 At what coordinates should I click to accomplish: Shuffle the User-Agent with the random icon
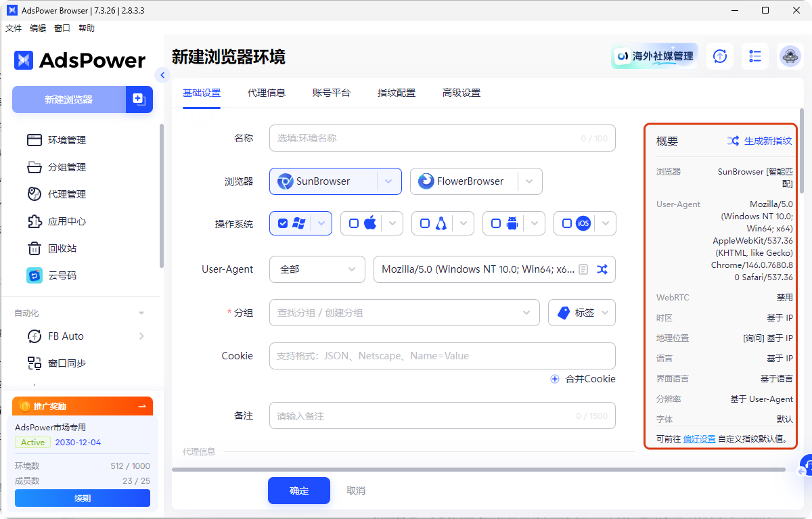tap(602, 269)
